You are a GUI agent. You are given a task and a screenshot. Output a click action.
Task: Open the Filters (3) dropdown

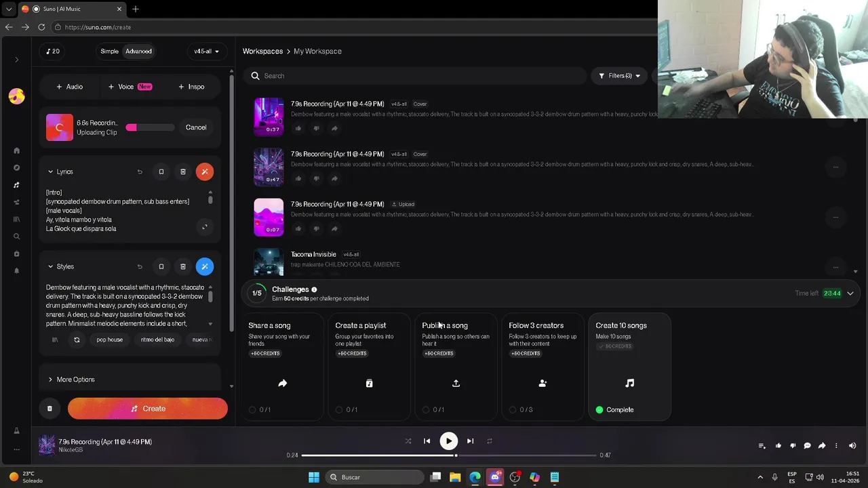620,76
